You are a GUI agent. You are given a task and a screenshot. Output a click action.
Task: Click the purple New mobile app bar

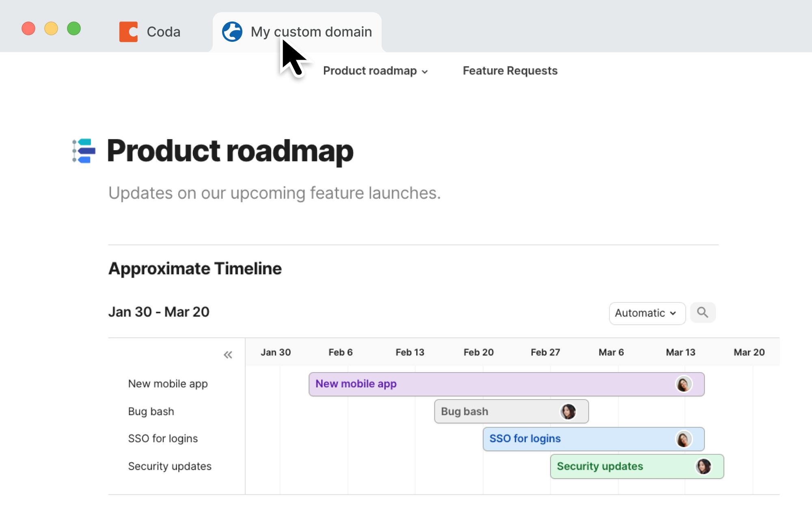[487, 384]
